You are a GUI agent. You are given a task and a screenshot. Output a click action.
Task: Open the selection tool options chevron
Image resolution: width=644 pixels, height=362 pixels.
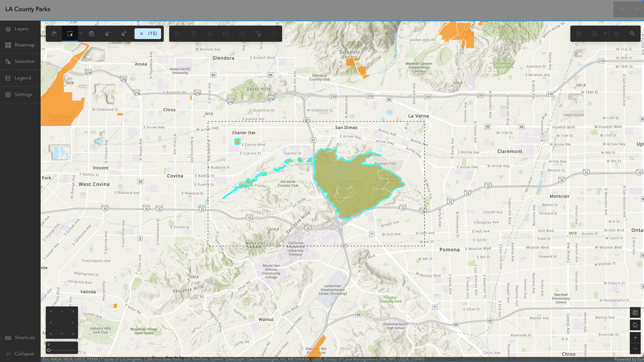tap(81, 34)
